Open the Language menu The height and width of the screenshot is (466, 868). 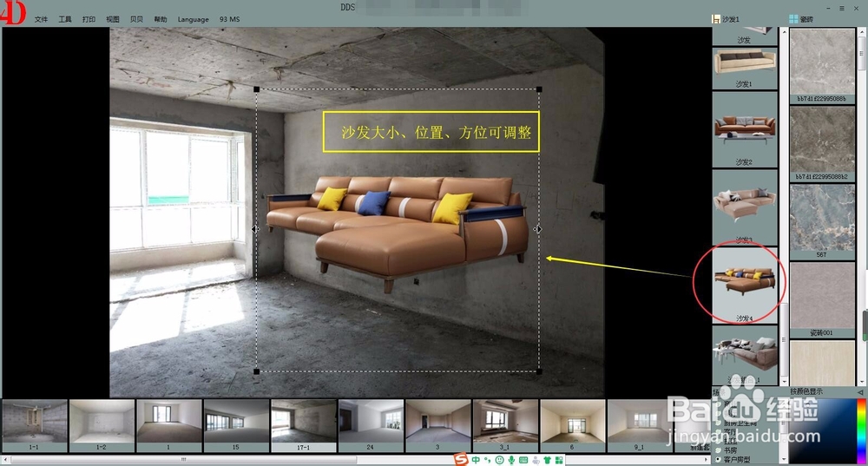[194, 19]
